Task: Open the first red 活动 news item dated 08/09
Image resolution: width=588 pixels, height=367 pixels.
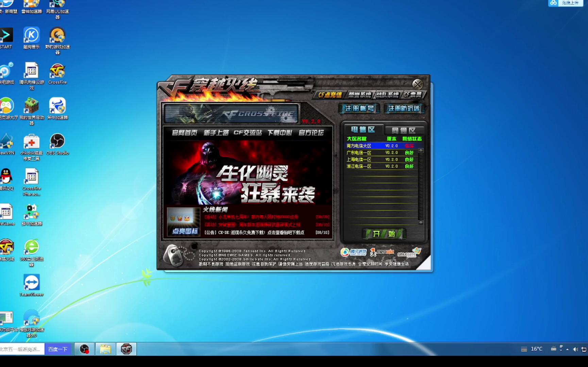Action: pos(267,217)
